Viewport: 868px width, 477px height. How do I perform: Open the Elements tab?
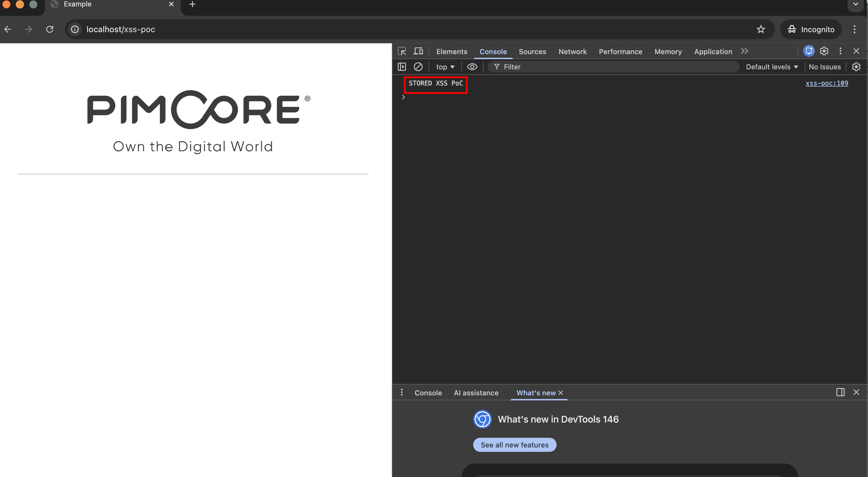pos(452,52)
